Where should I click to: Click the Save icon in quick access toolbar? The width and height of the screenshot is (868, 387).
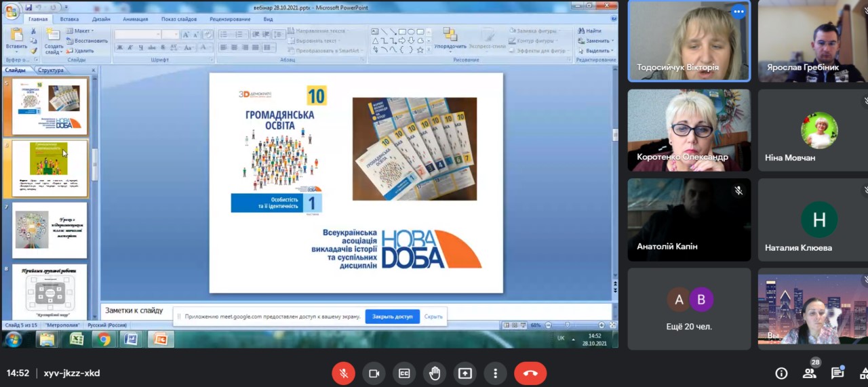click(28, 7)
